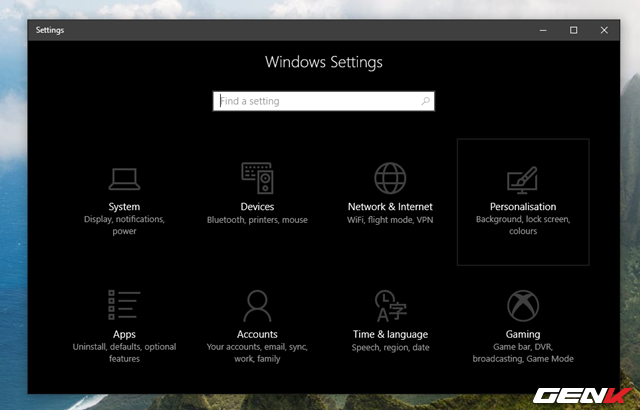Click the Accounts label

click(257, 334)
